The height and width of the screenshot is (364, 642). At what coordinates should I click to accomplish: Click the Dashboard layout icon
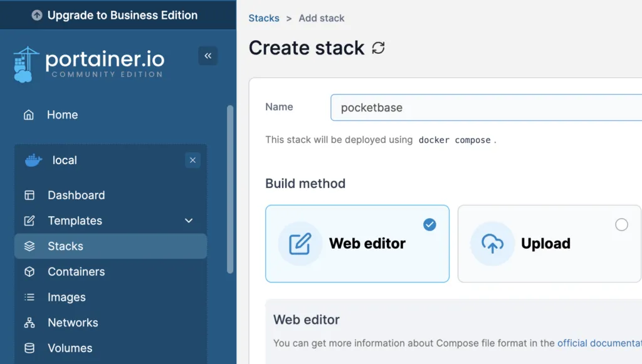point(29,195)
